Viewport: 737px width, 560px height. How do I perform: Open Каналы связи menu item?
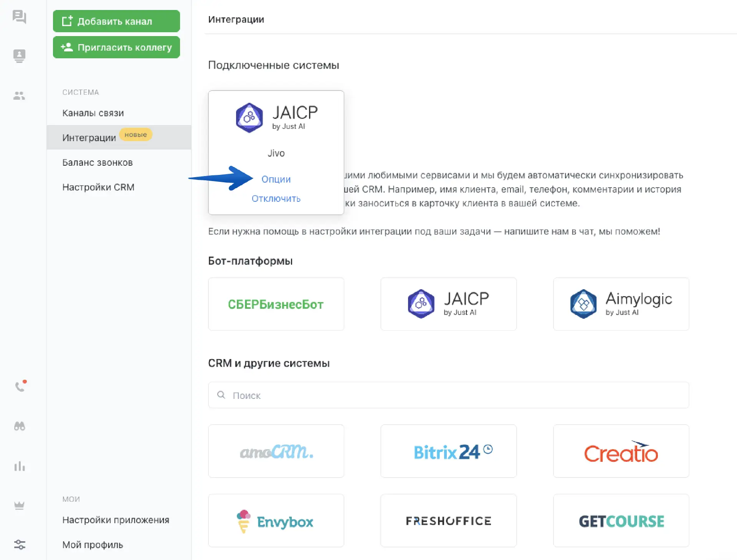tap(93, 113)
